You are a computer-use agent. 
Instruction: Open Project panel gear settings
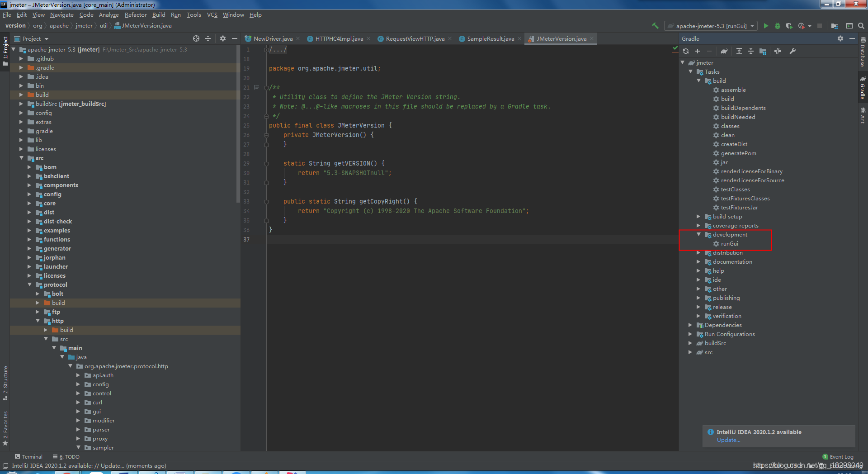223,38
